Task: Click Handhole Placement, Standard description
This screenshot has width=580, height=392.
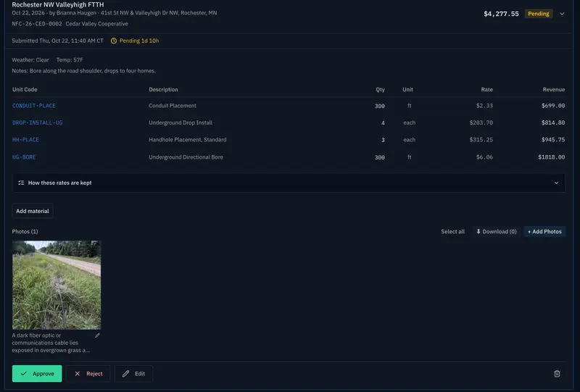Action: pos(188,140)
